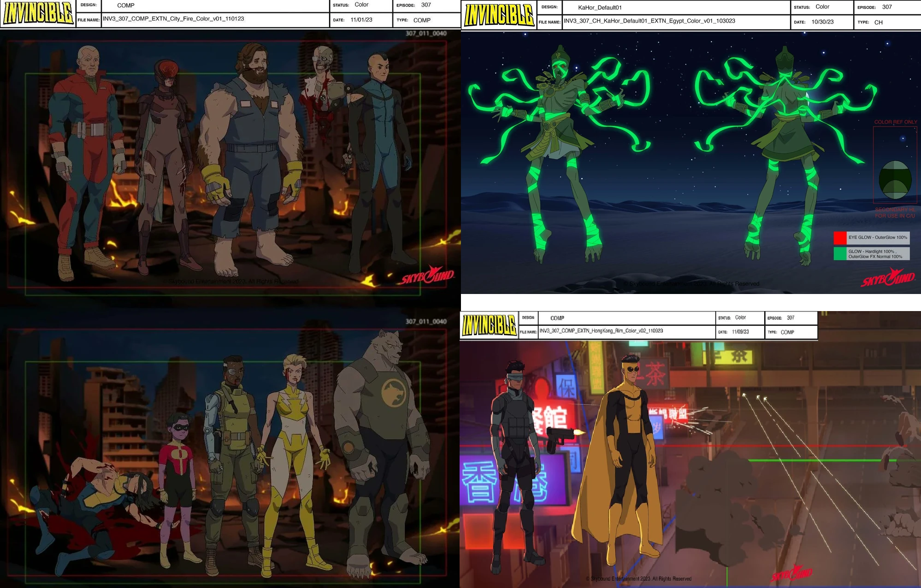The image size is (921, 588).
Task: Click the date 10/30/23
Action: 822,22
